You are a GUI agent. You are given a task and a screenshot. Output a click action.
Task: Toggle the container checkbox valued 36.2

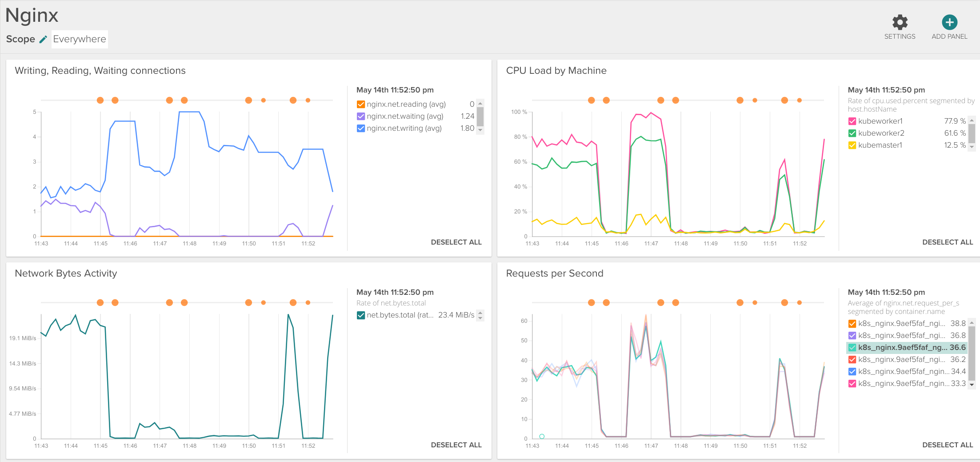pyautogui.click(x=852, y=360)
